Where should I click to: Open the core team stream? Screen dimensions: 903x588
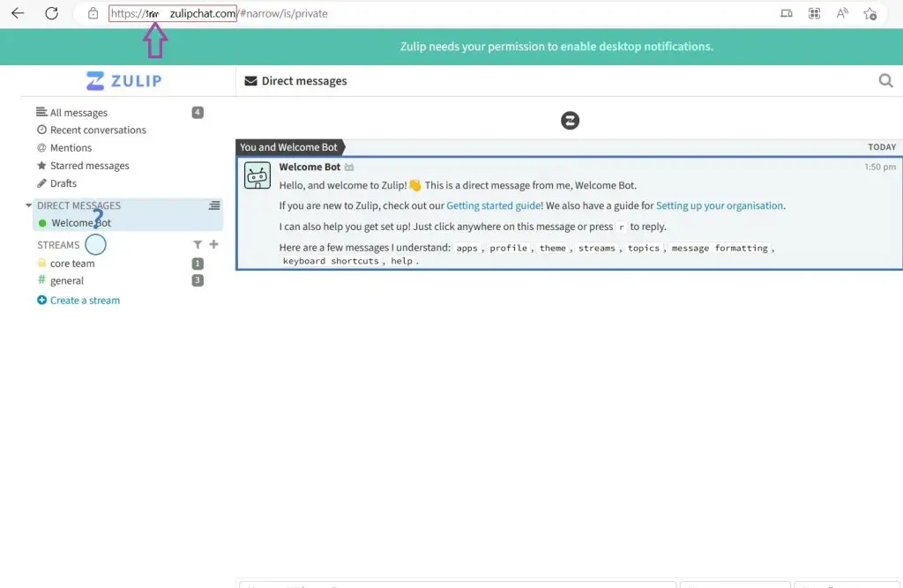(72, 264)
